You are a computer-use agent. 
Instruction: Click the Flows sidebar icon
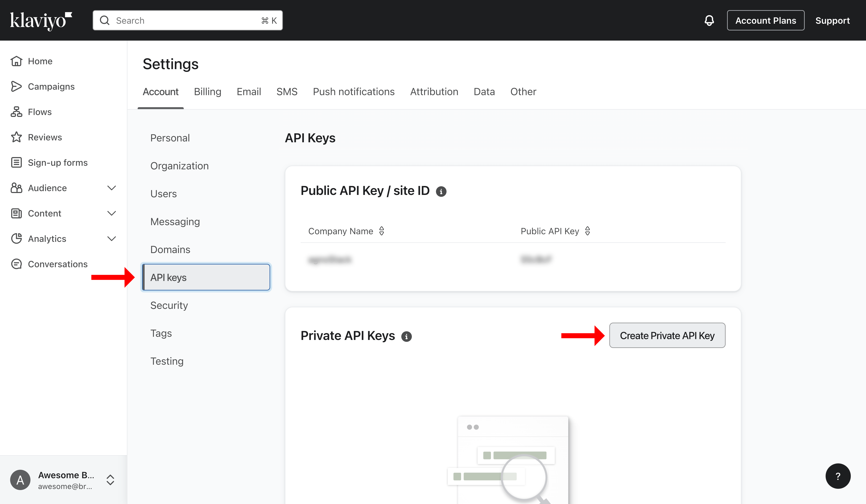tap(16, 112)
